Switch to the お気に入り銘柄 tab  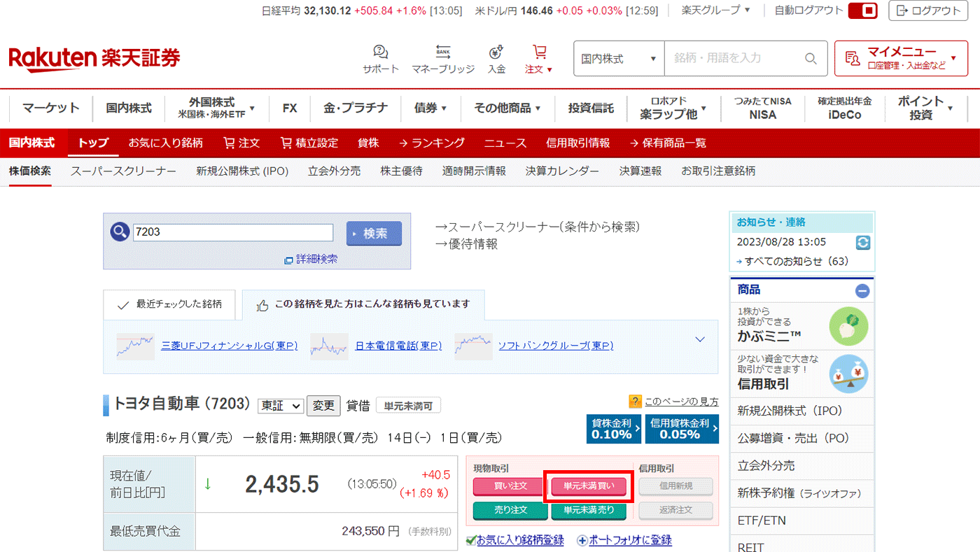tap(166, 143)
